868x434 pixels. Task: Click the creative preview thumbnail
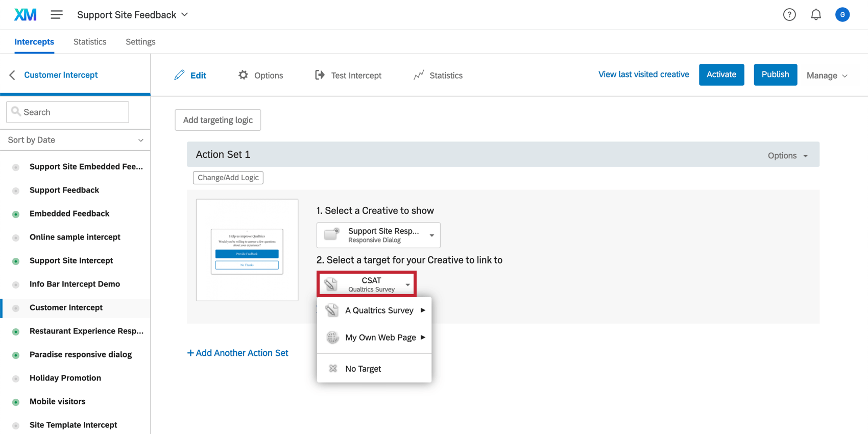tap(247, 250)
